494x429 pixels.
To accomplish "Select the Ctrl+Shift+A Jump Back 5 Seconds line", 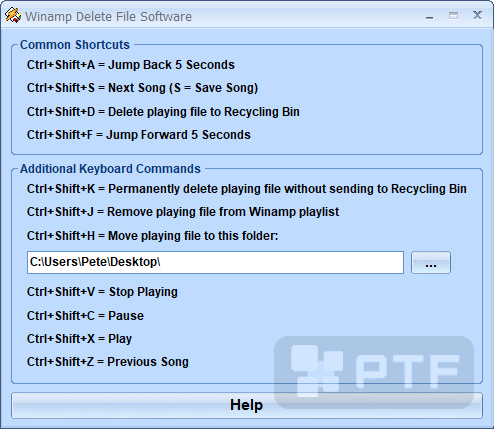I will coord(131,65).
